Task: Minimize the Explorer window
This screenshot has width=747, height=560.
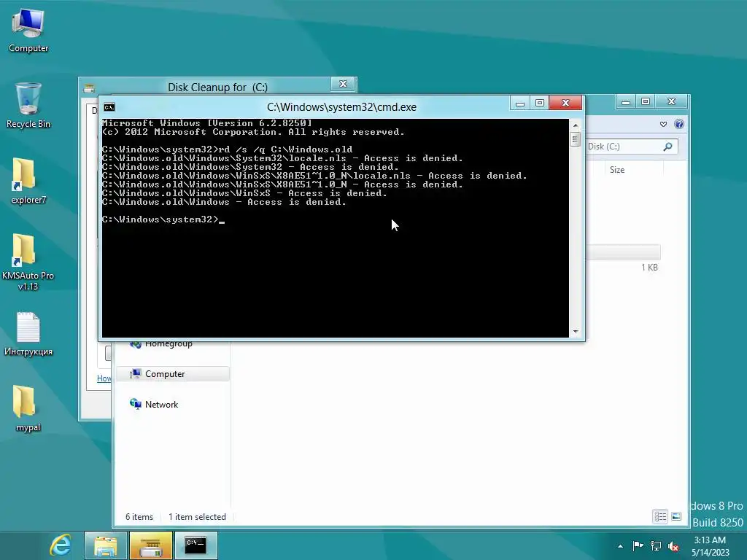Action: tap(626, 101)
